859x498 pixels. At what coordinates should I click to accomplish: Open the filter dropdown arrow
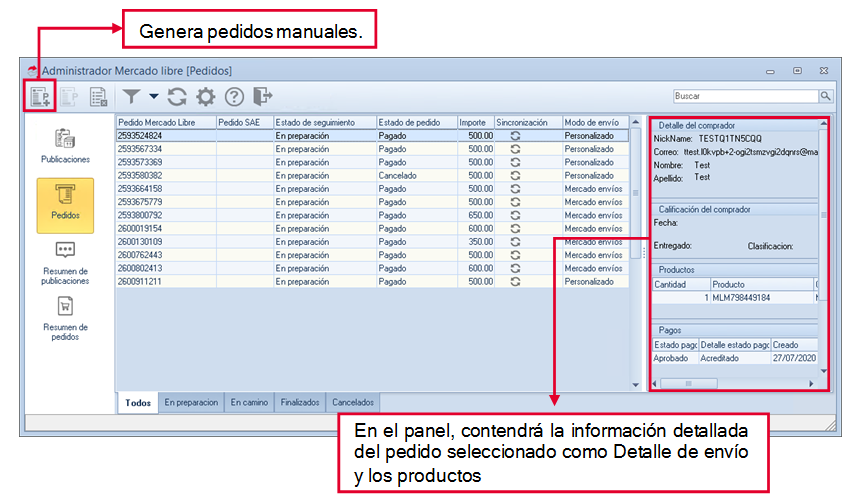click(154, 96)
